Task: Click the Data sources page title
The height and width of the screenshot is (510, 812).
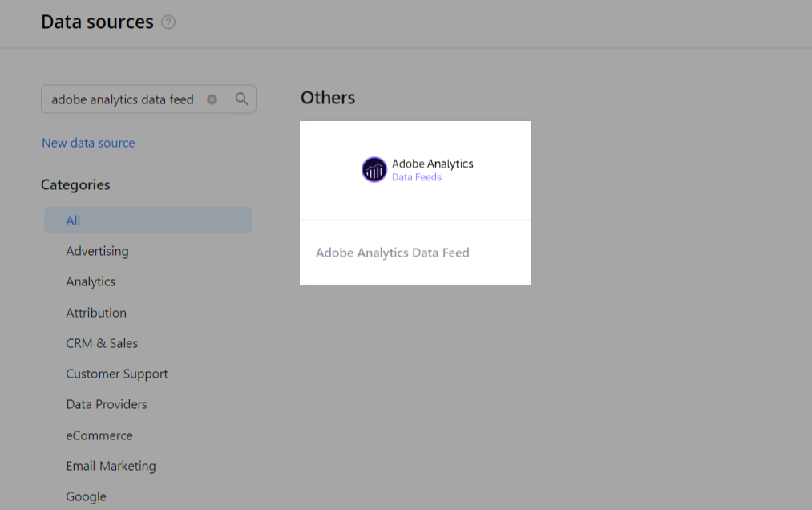Action: pyautogui.click(x=97, y=22)
